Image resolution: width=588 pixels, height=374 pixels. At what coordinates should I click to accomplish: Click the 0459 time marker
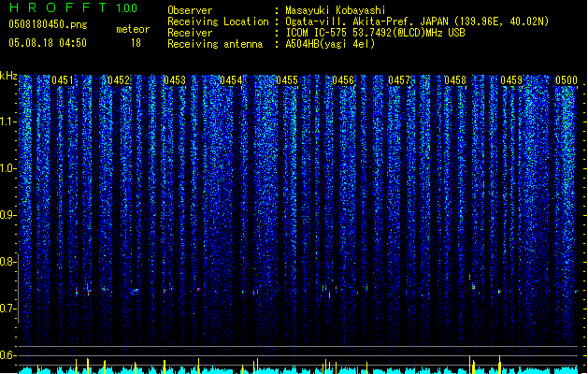click(x=511, y=80)
